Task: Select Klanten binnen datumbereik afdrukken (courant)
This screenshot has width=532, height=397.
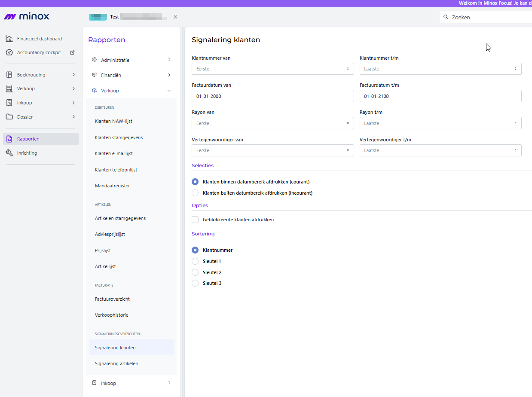Action: (x=195, y=182)
